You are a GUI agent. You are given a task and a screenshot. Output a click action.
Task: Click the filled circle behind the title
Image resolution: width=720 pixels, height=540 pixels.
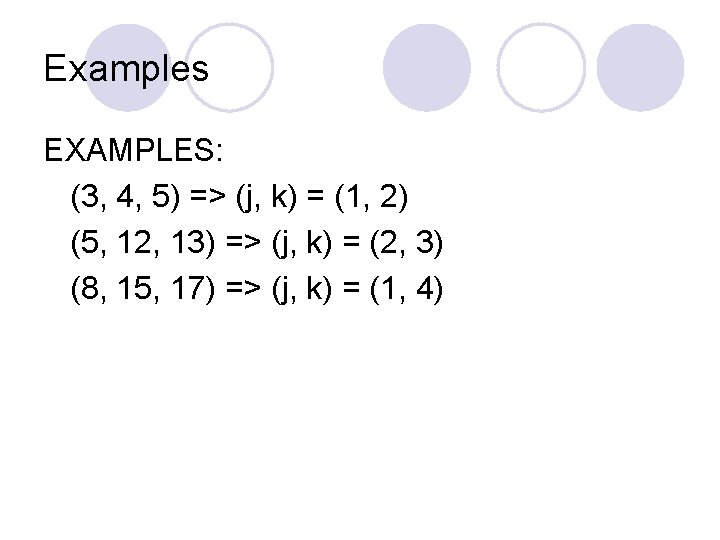pyautogui.click(x=128, y=68)
